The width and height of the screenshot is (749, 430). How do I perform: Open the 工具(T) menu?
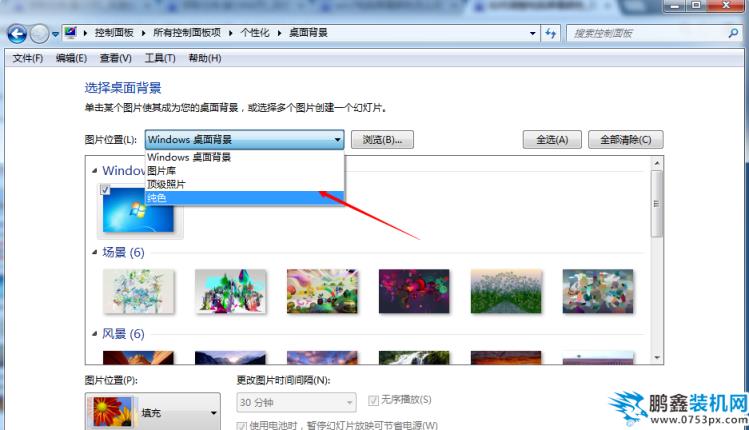(x=160, y=58)
